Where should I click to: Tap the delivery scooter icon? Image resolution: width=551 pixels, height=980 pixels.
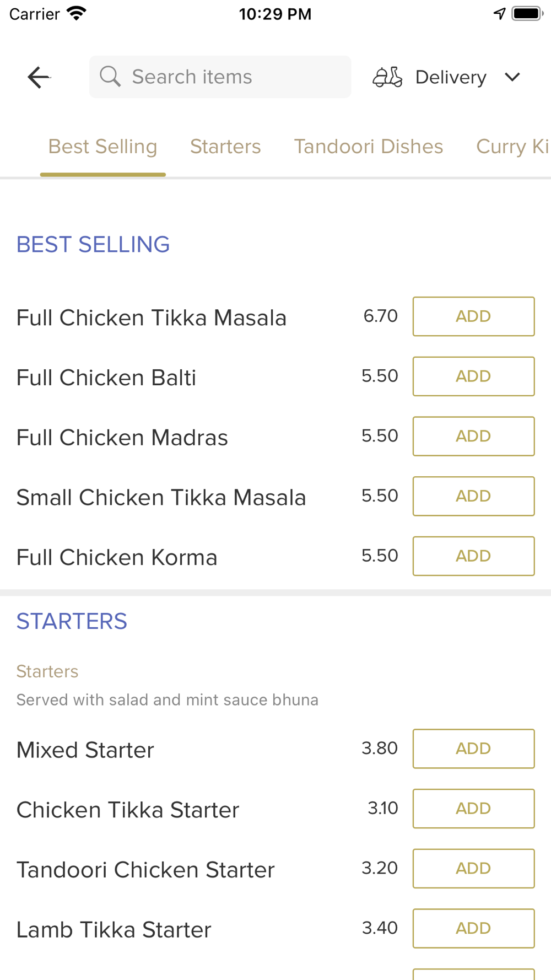click(387, 77)
